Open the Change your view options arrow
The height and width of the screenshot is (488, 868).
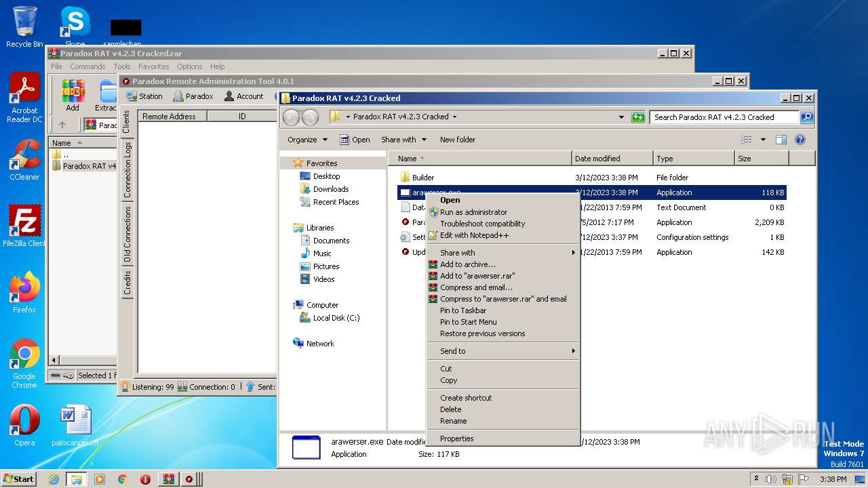(x=763, y=140)
